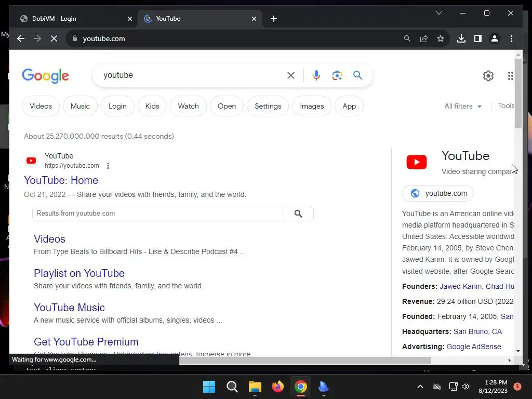Select the Kids filter chip

152,106
